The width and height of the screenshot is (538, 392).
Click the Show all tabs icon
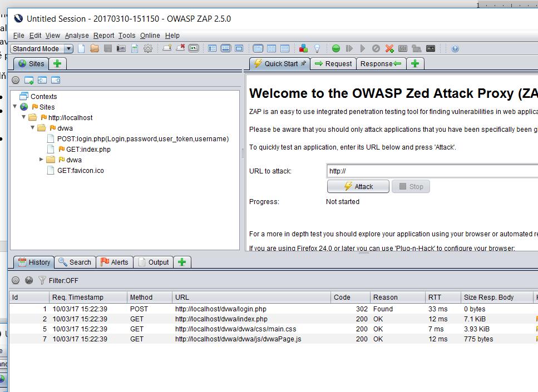167,48
